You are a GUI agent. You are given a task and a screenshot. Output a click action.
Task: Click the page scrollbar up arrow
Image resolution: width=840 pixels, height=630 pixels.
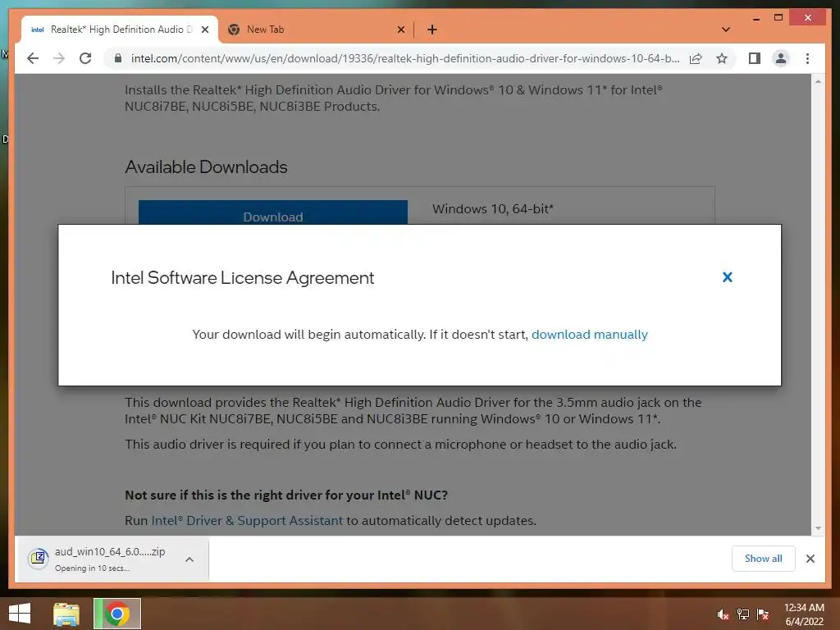click(x=818, y=81)
